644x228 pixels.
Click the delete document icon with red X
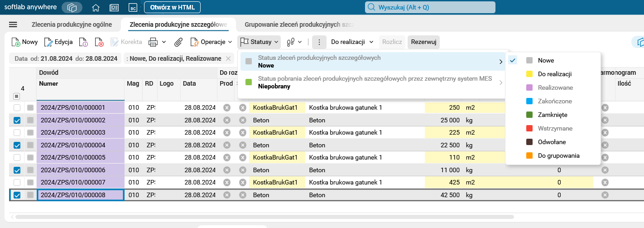(99, 42)
